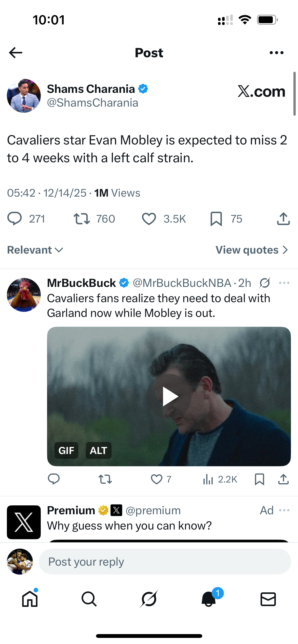Open View quotes link
This screenshot has height=644, width=298.
click(x=252, y=250)
